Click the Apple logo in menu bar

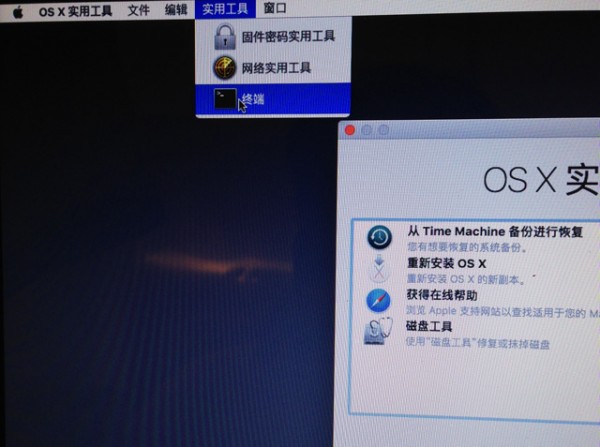coord(17,9)
